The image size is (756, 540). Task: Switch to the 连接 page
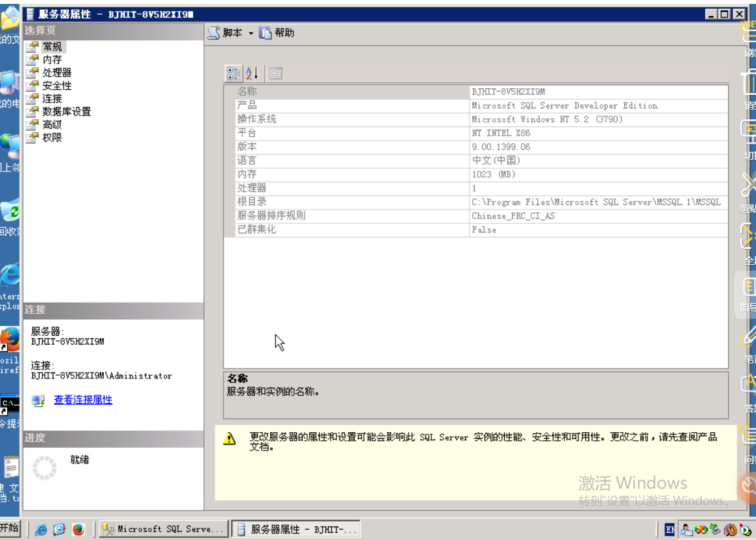(x=52, y=99)
